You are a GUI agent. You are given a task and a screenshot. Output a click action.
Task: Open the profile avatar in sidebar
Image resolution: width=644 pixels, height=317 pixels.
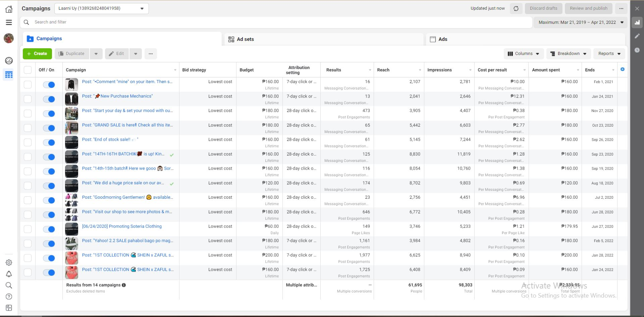[9, 38]
